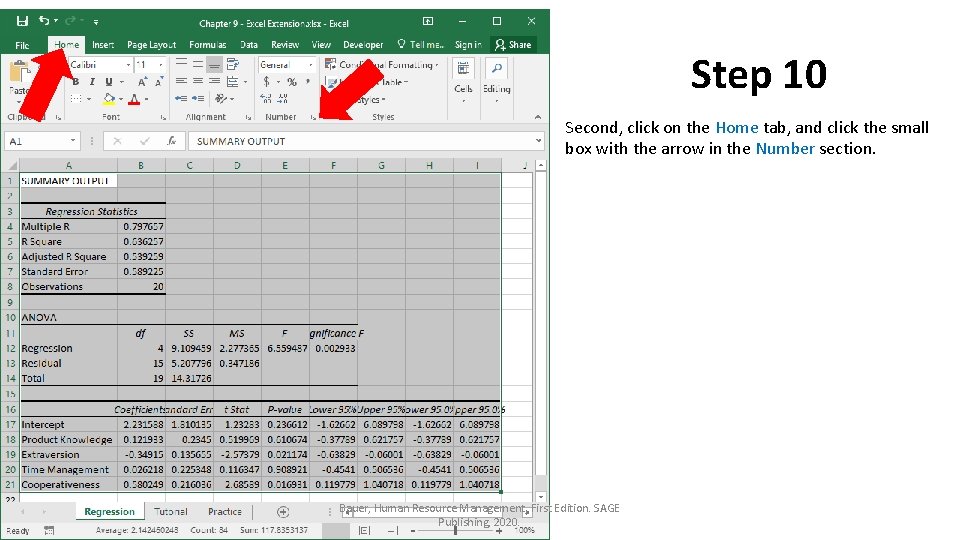Collapse the ribbon
Viewport: 960px width, 540px height.
[x=538, y=117]
